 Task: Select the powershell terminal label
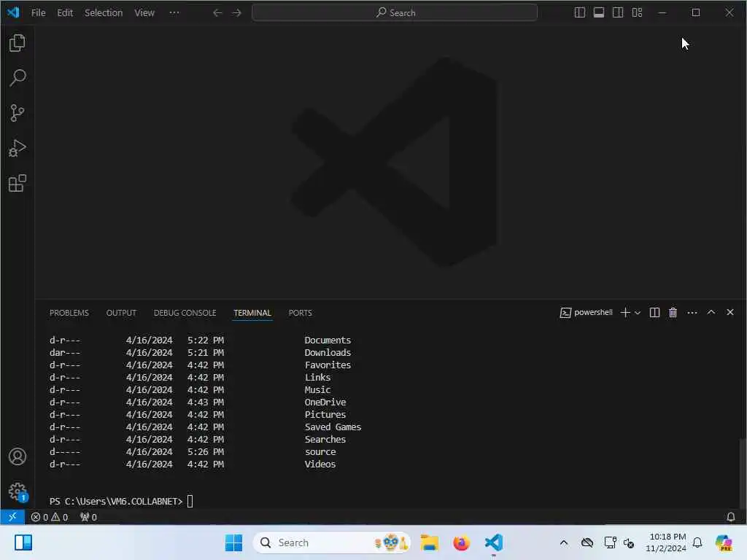pyautogui.click(x=587, y=312)
